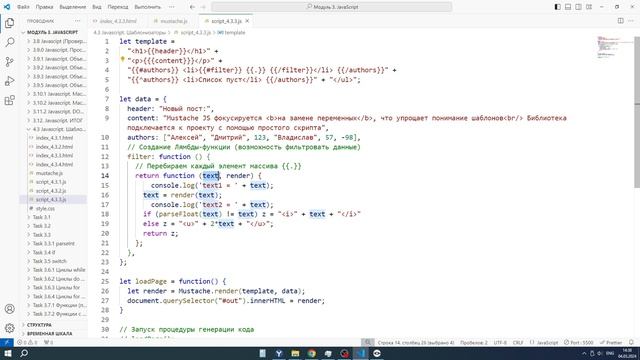Open the Extensions view
This screenshot has width=640, height=360.
coord(9,100)
